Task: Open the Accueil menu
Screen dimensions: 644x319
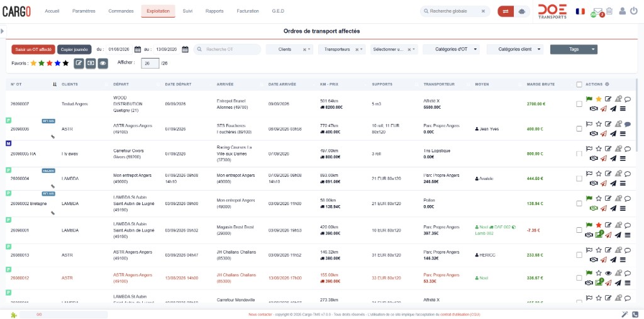Action: pos(52,11)
